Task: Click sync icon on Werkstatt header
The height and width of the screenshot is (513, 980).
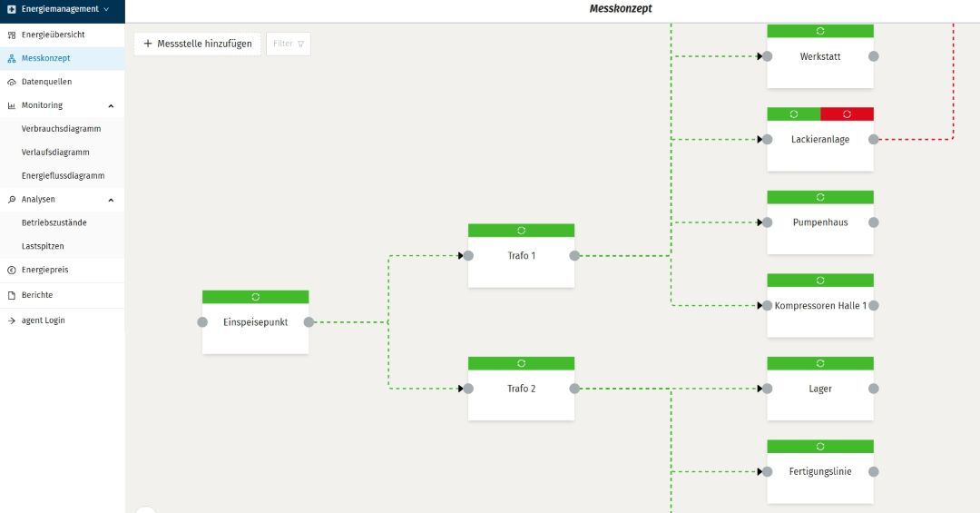Action: (x=820, y=31)
